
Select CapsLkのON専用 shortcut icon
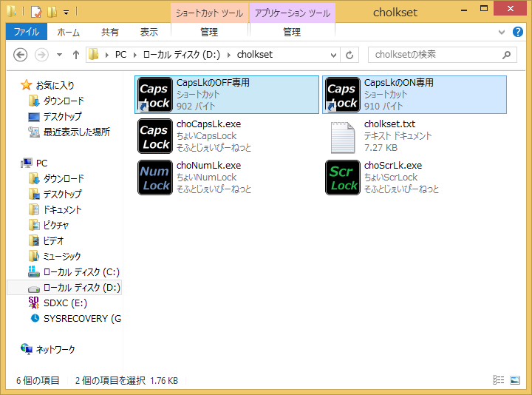tap(343, 95)
